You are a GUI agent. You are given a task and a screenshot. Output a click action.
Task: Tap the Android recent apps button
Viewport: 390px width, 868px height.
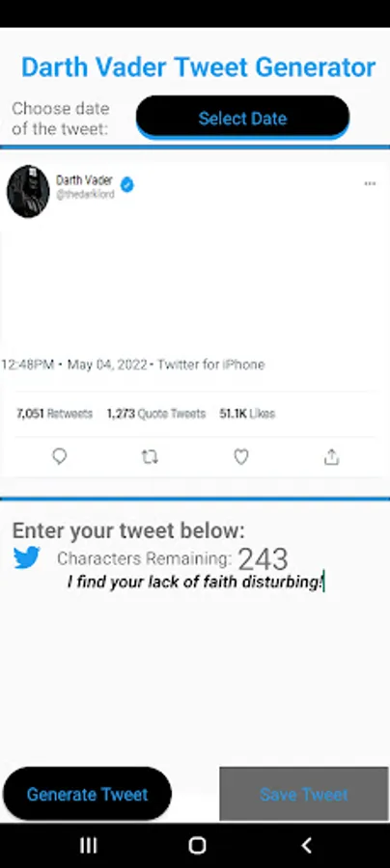(x=89, y=845)
